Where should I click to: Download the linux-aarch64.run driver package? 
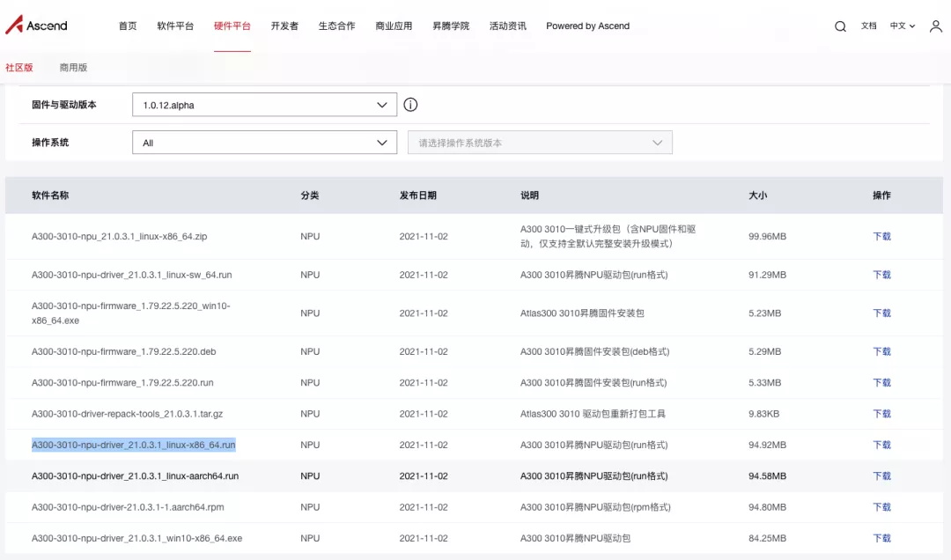(x=881, y=476)
